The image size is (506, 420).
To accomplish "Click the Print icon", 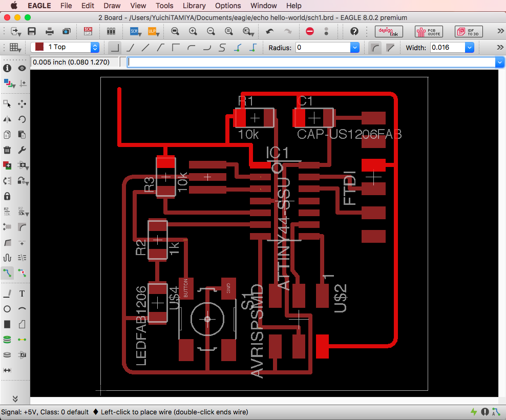I will [49, 31].
